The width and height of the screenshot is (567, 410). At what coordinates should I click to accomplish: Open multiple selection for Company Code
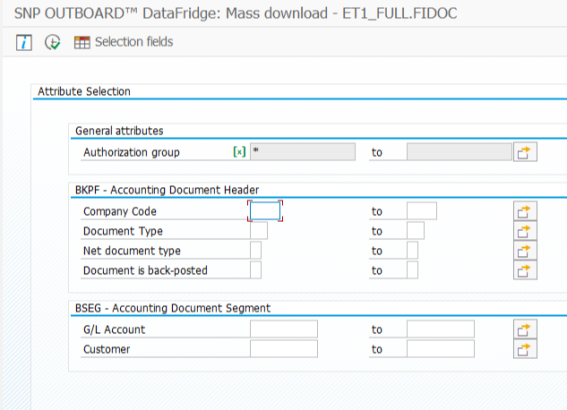525,211
